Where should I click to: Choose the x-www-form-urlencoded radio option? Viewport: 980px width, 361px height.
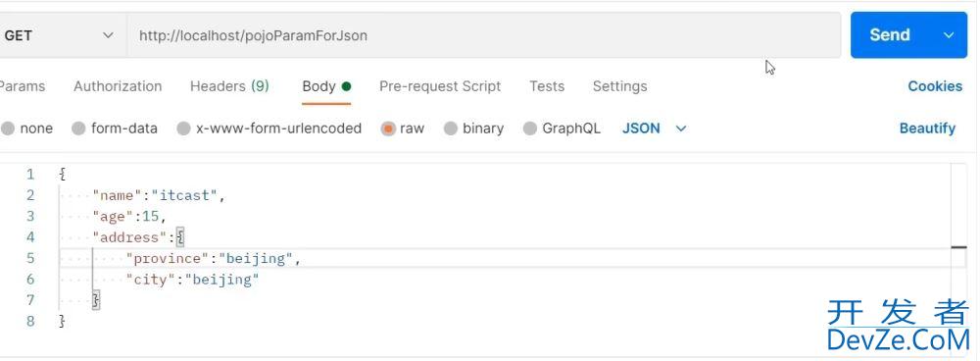183,129
